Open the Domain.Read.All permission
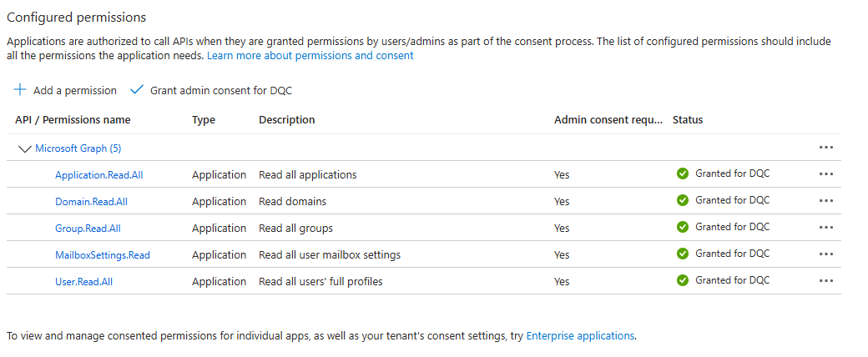 [x=91, y=202]
